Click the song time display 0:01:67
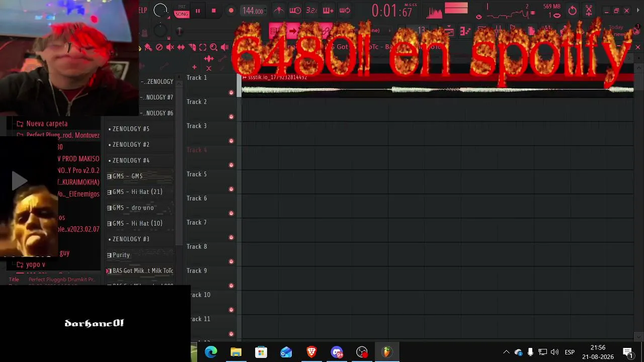 pos(392,11)
